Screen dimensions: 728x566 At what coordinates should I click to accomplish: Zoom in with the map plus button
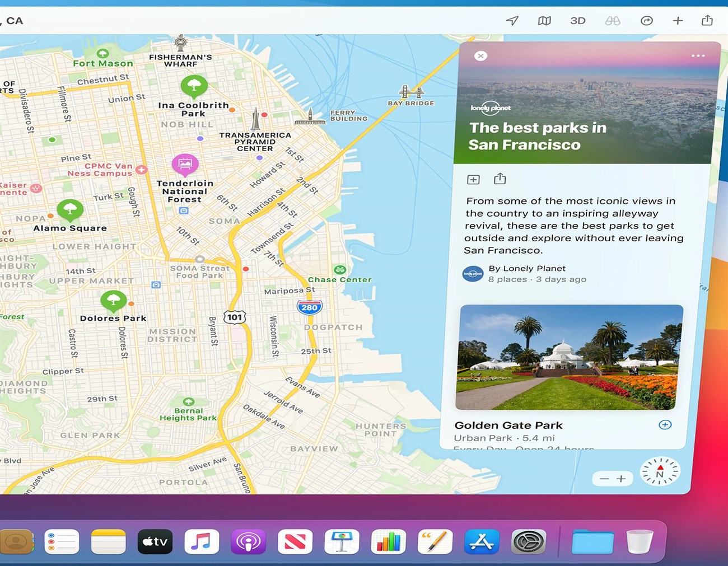(x=621, y=479)
